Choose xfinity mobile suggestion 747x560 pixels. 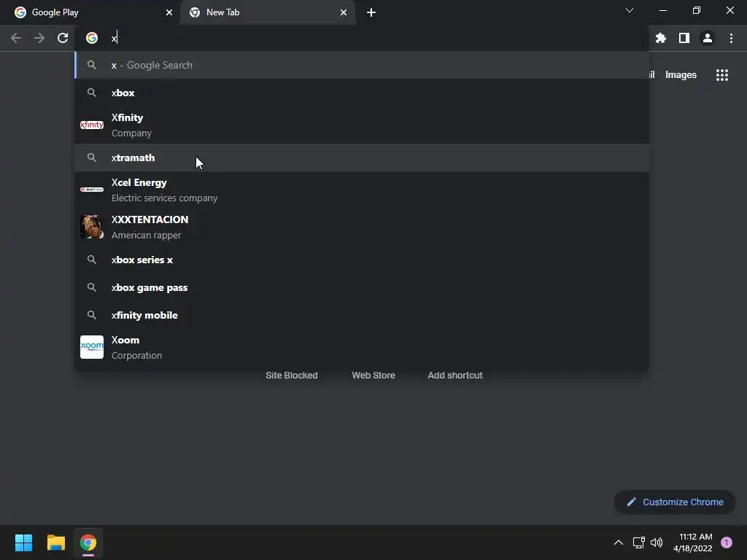(362, 315)
